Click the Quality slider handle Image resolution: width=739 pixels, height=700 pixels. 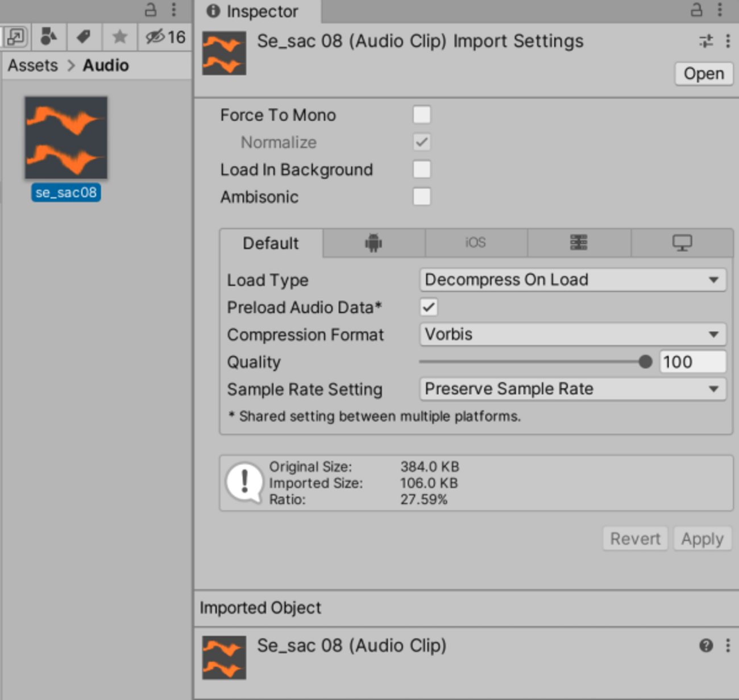point(645,362)
